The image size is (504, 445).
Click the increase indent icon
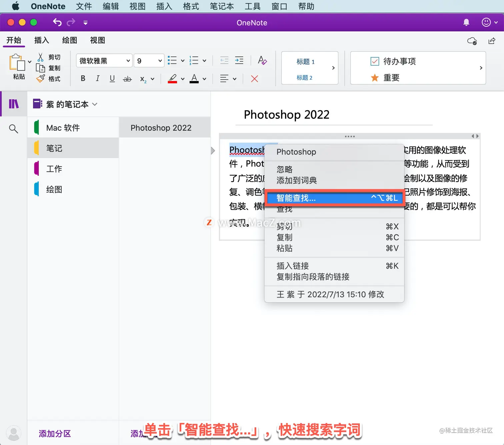click(239, 60)
